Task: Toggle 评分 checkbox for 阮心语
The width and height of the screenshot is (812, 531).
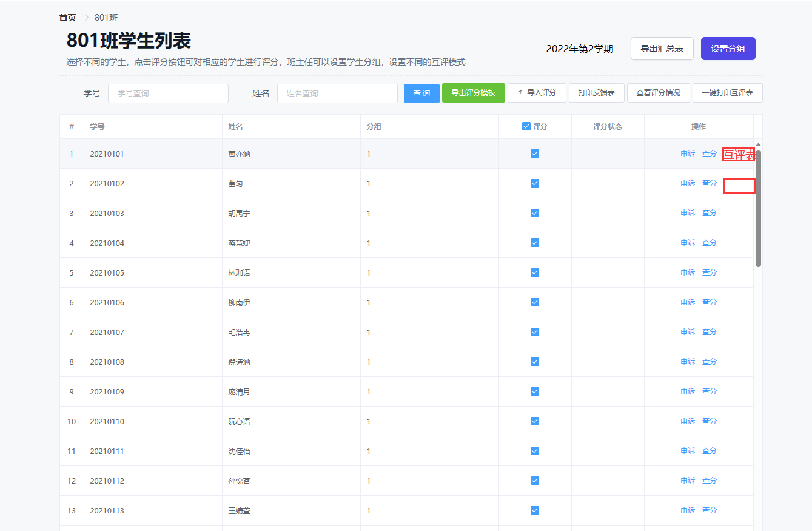Action: (535, 421)
